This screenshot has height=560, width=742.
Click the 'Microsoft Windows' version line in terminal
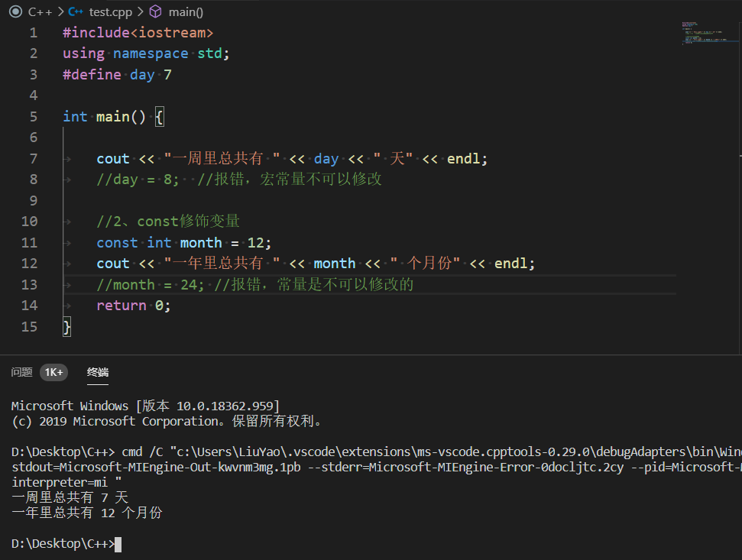click(146, 406)
